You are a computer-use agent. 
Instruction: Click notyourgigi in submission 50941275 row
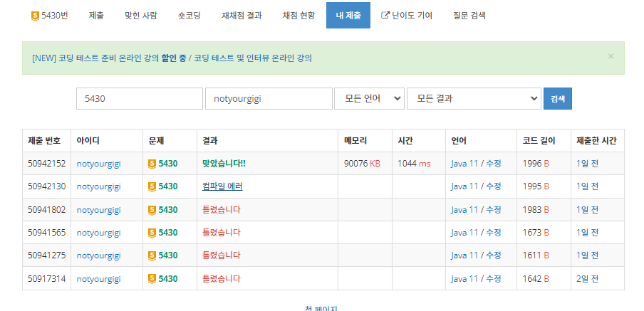click(x=98, y=255)
